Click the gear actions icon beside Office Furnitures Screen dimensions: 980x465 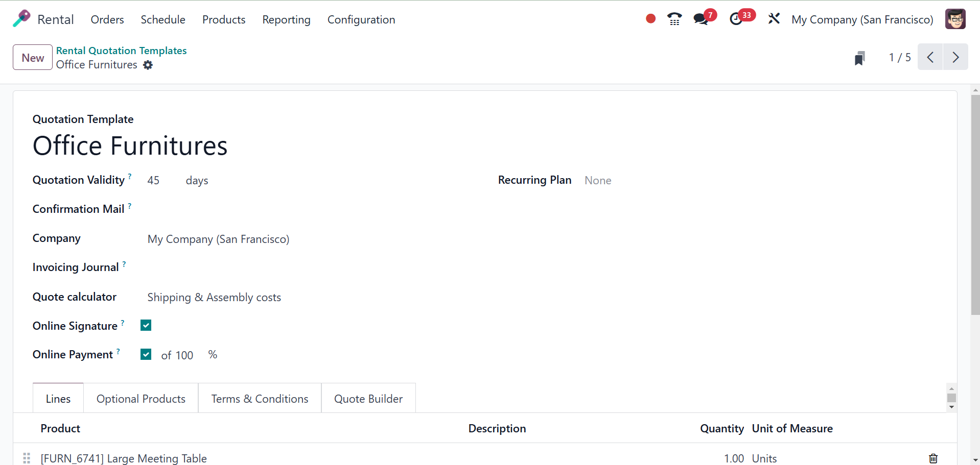pos(148,65)
